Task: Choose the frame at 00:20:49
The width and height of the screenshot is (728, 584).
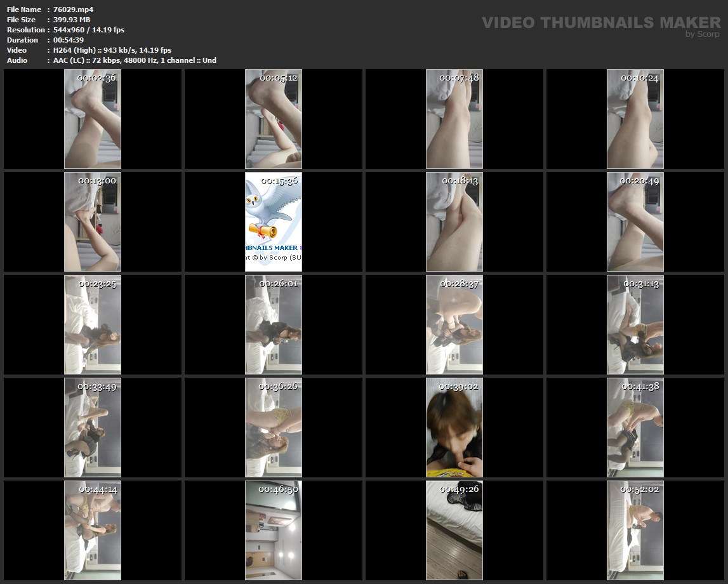Action: coord(635,222)
